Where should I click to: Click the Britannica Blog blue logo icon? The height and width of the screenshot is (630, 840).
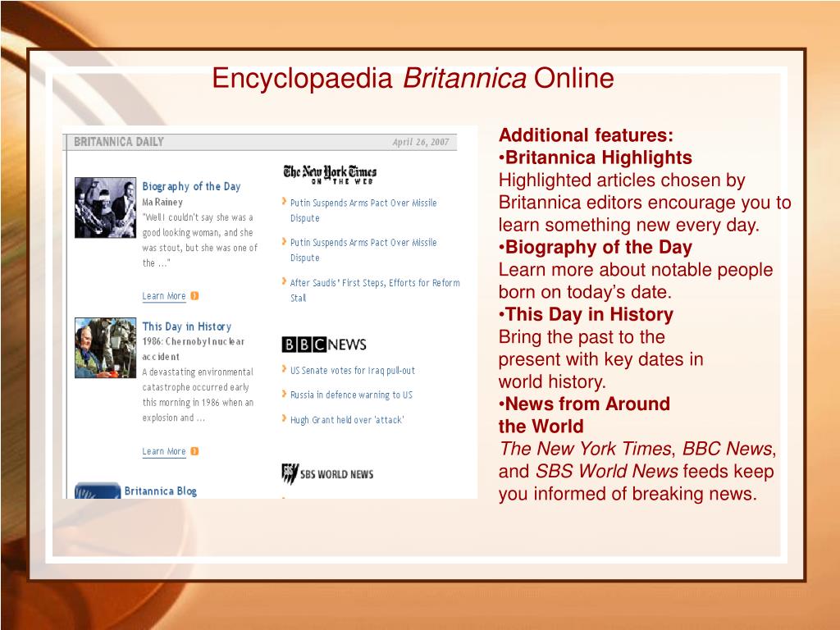coord(98,491)
